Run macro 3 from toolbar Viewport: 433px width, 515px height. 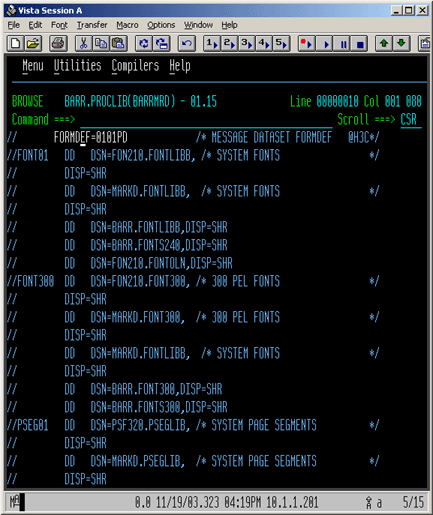247,44
